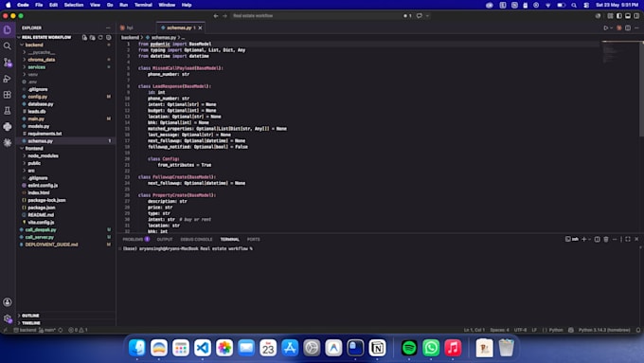Screen dimensions: 644x363
Task: Open the Terminal menu in menu bar
Action: [143, 5]
